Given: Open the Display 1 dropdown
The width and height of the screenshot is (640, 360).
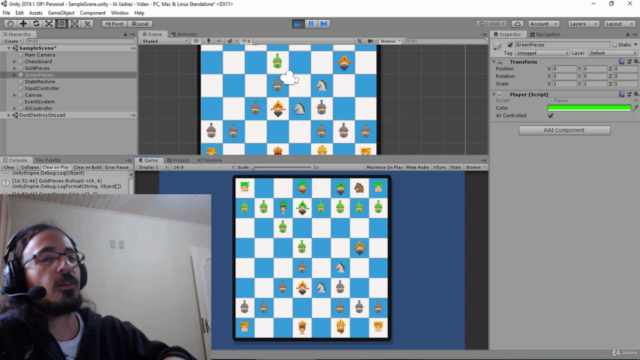Looking at the screenshot, I should click(x=153, y=167).
